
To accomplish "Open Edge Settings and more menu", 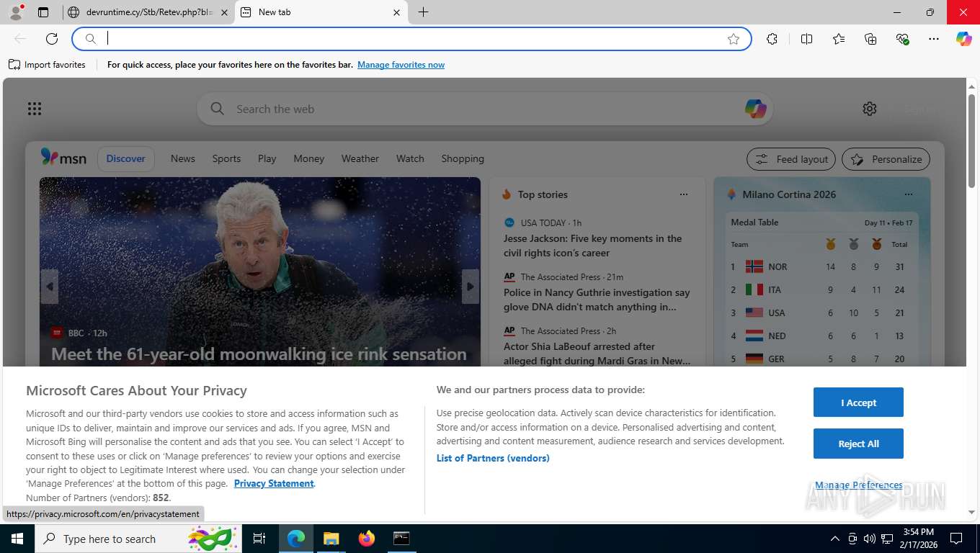I will 934,39.
